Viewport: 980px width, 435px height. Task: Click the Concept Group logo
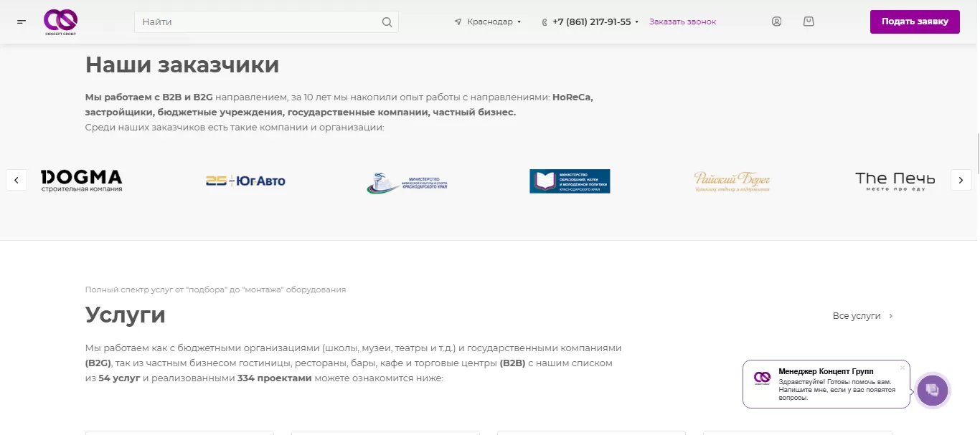(x=60, y=21)
